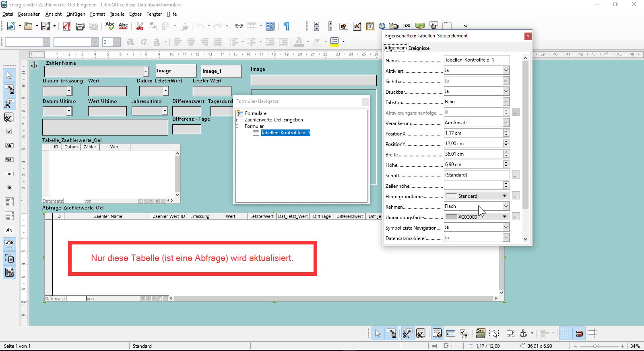644x351 pixels.
Task: Click the Copy icon
Action: tap(153, 26)
